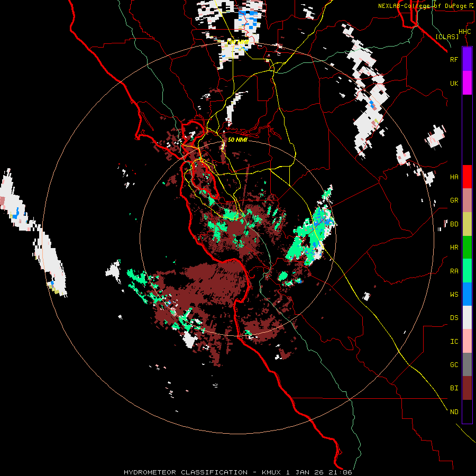
Task: Click the GC gray legend swatch
Action: point(467,364)
